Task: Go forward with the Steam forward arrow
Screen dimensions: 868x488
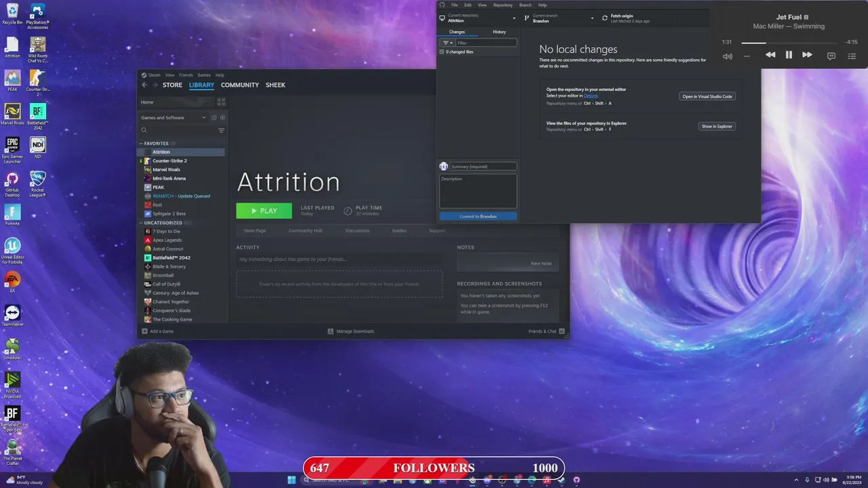Action: click(x=155, y=85)
